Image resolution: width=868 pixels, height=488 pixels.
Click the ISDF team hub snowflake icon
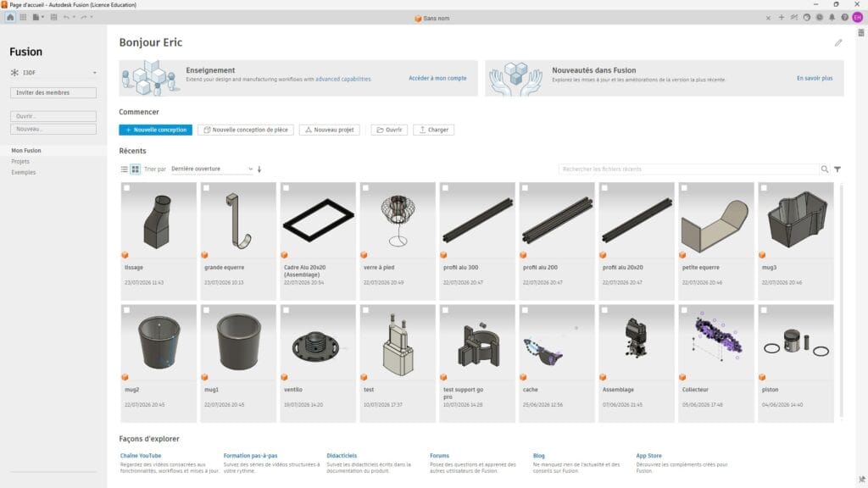pyautogui.click(x=15, y=73)
